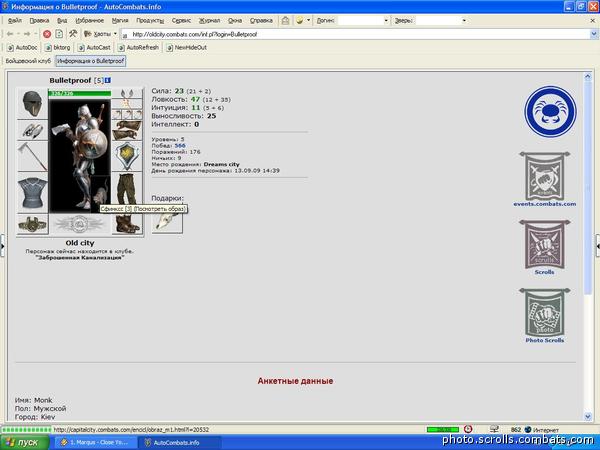Click the page scrollbar up arrow
This screenshot has width=600, height=450.
point(588,77)
